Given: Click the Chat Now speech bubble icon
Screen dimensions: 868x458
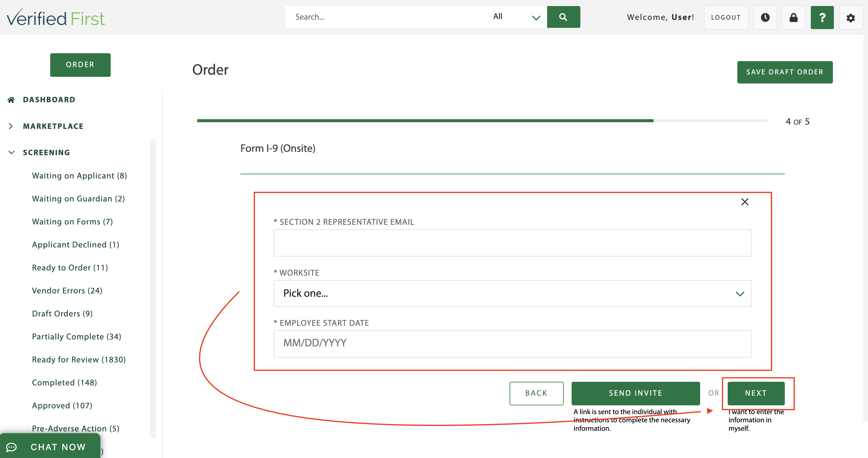Looking at the screenshot, I should pyautogui.click(x=11, y=447).
